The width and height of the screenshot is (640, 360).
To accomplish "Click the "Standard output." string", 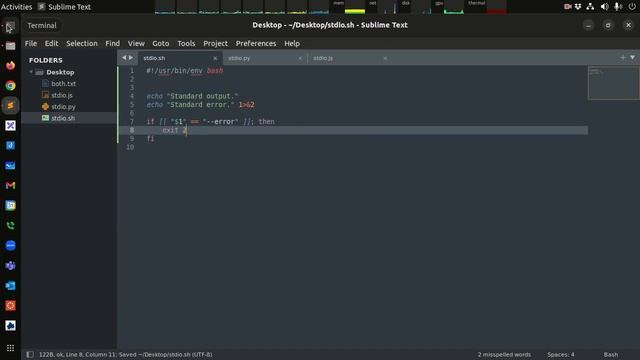I will [x=202, y=96].
